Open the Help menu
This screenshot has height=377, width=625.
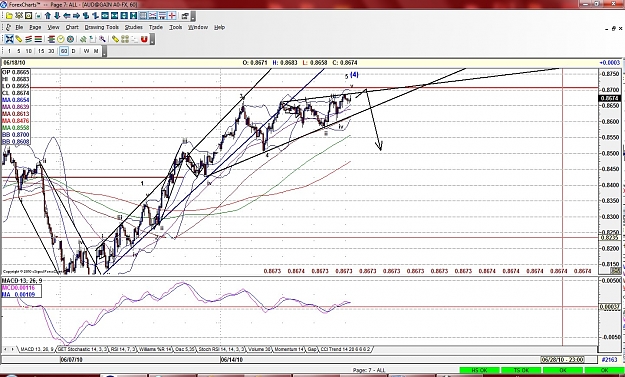(220, 27)
